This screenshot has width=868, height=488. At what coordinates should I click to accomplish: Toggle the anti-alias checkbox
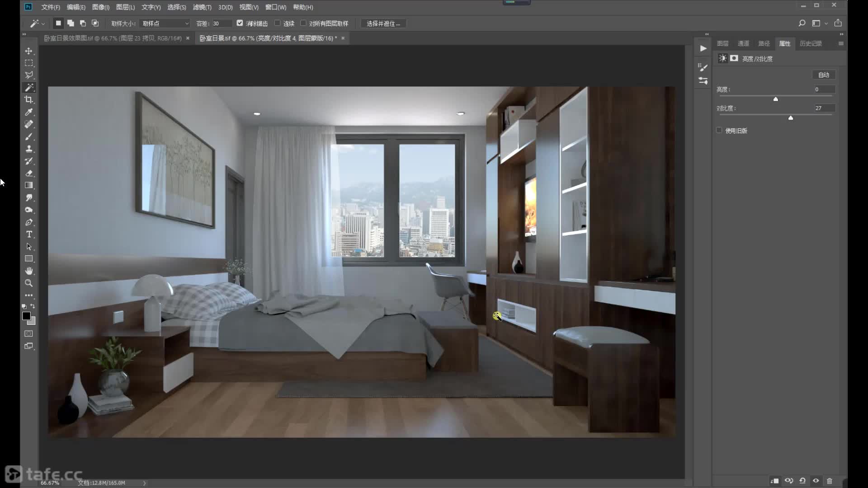pyautogui.click(x=240, y=23)
